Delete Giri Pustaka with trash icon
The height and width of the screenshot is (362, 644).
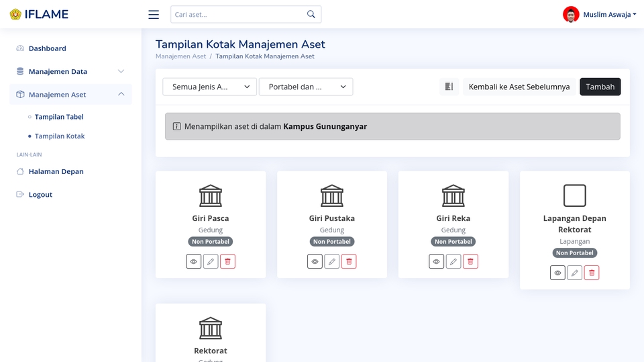point(349,261)
